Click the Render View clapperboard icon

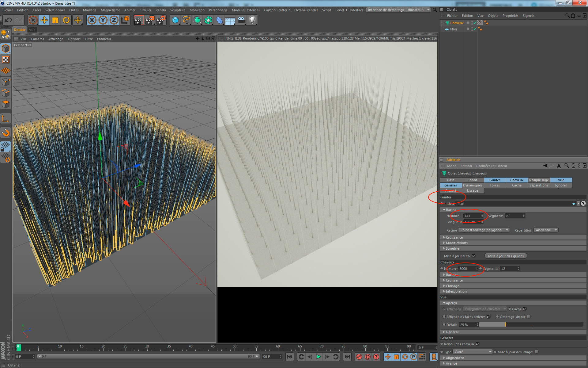pos(138,20)
